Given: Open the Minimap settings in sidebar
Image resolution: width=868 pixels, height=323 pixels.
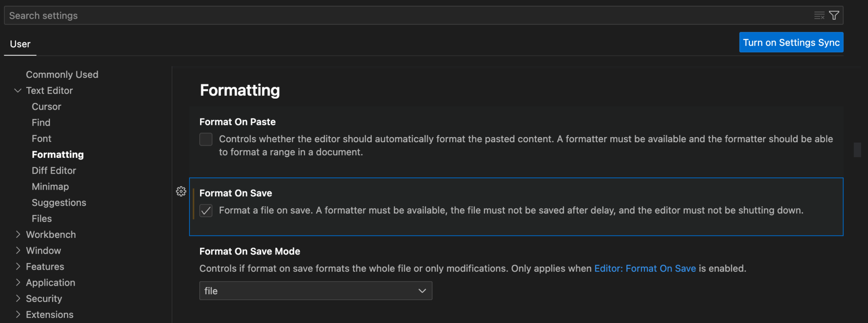Looking at the screenshot, I should tap(50, 187).
